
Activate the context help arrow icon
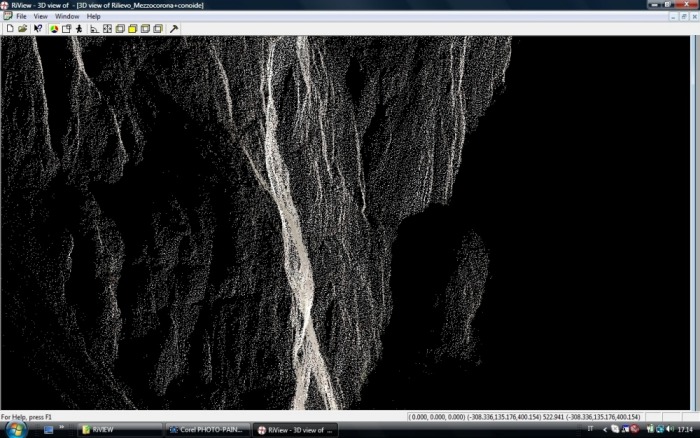(x=38, y=29)
